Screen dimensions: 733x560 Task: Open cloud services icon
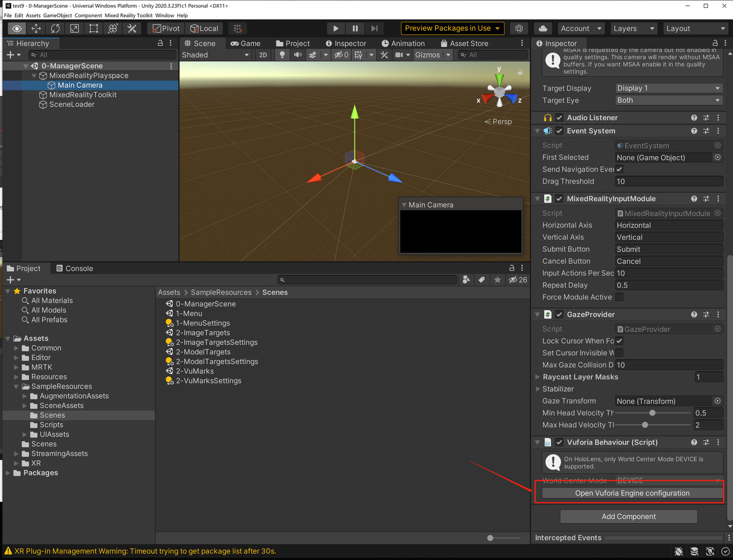543,28
